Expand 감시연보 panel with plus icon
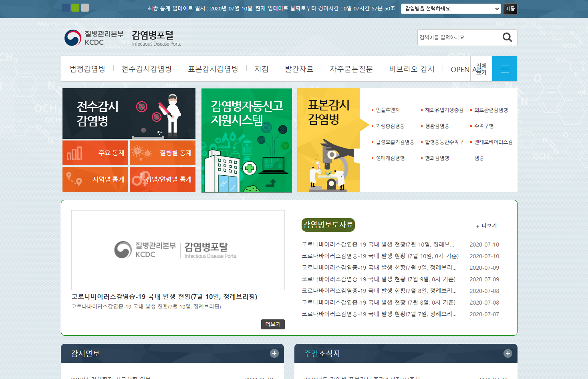 tap(274, 353)
